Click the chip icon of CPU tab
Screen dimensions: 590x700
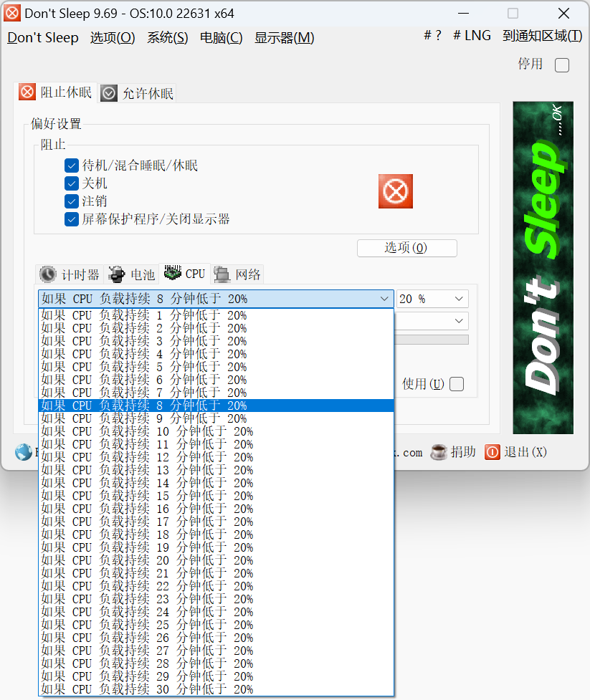[x=172, y=272]
